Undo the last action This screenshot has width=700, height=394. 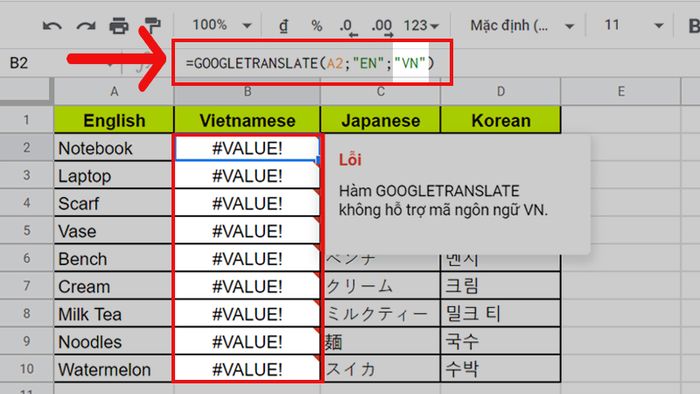pos(52,26)
